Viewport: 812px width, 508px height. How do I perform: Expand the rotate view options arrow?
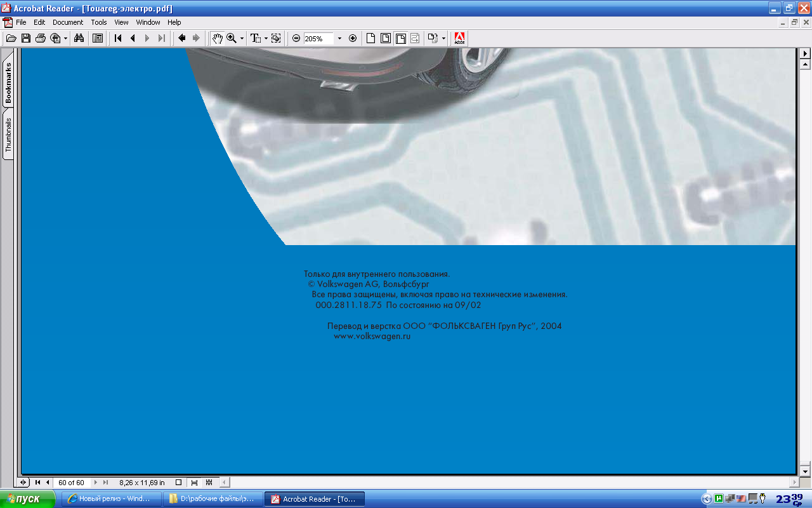443,38
